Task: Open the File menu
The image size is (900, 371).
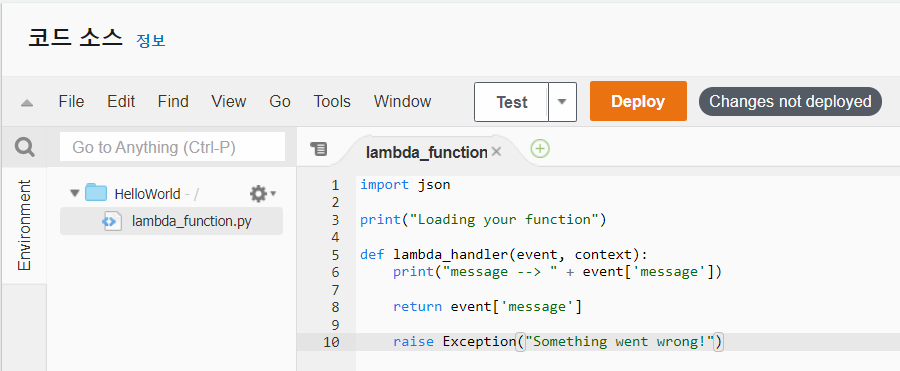Action: [71, 102]
